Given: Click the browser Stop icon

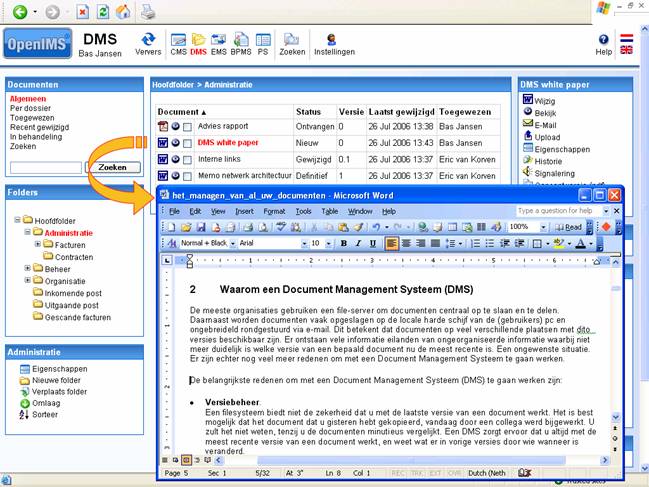Looking at the screenshot, I should [x=83, y=12].
